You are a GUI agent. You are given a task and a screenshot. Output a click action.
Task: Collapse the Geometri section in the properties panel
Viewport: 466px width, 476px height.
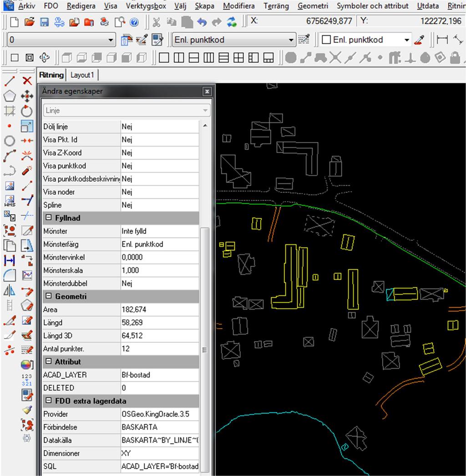(x=48, y=296)
